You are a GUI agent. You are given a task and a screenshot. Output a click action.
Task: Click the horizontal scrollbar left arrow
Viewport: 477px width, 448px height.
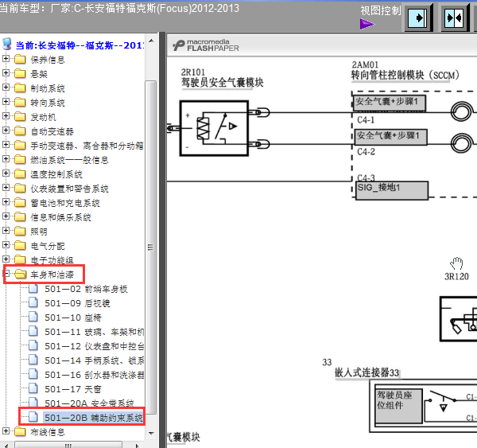point(6,445)
